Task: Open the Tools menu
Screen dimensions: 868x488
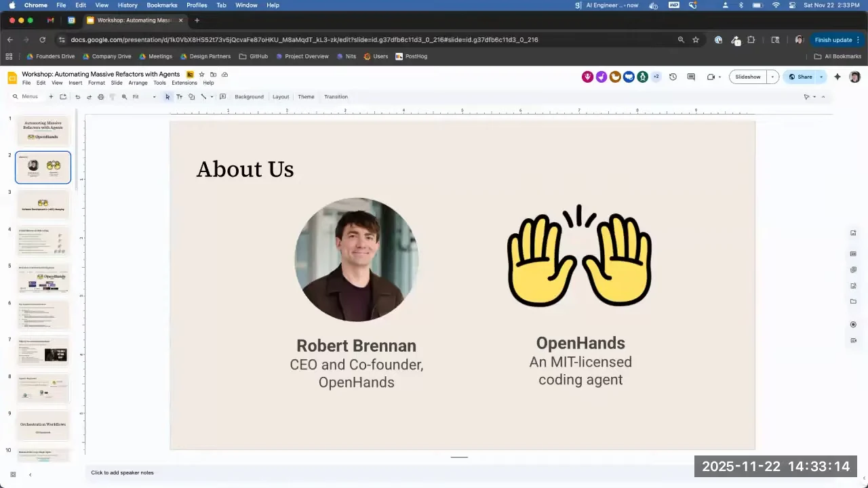Action: 159,83
